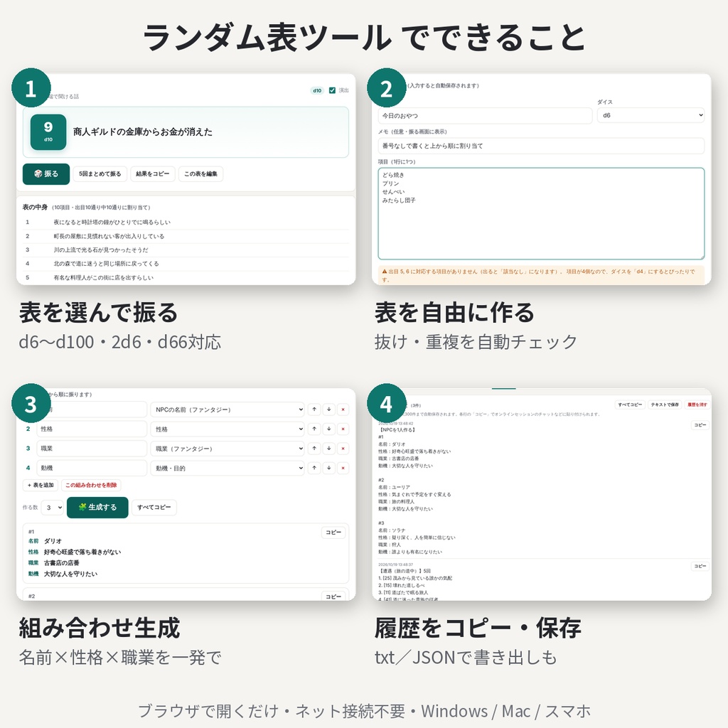Viewport: 728px width, 728px height.
Task: Copy the 遭遇(旅の道中) history entry
Action: [x=700, y=566]
